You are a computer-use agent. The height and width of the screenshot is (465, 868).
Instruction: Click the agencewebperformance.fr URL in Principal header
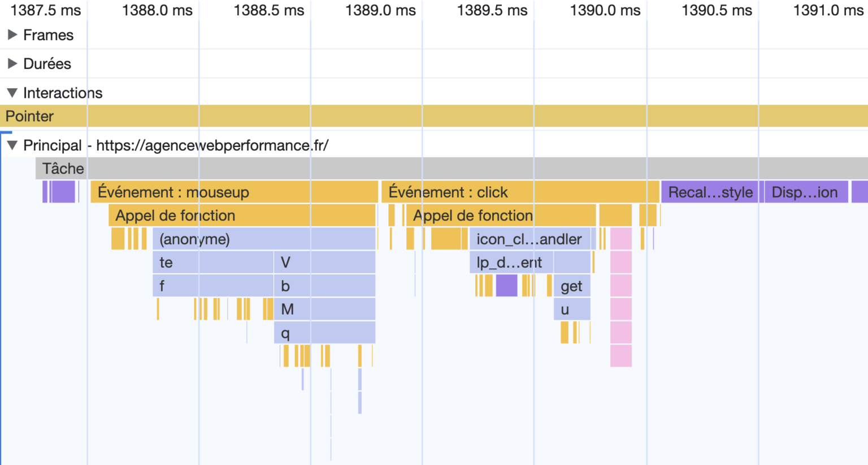click(212, 145)
